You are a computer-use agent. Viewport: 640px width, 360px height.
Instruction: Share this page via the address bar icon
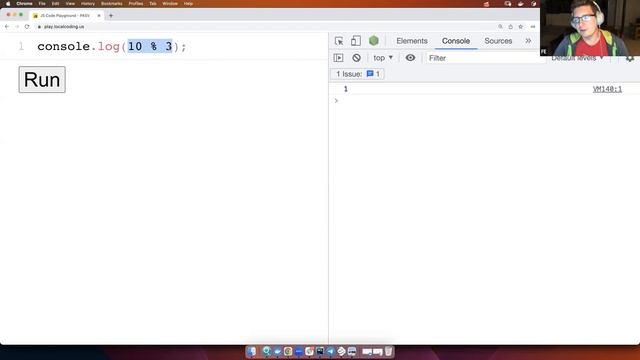[510, 27]
